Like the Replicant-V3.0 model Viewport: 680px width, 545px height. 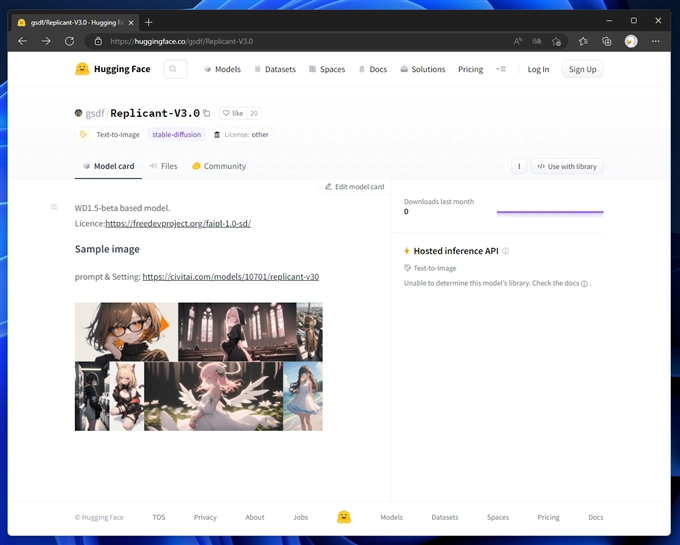pos(233,113)
